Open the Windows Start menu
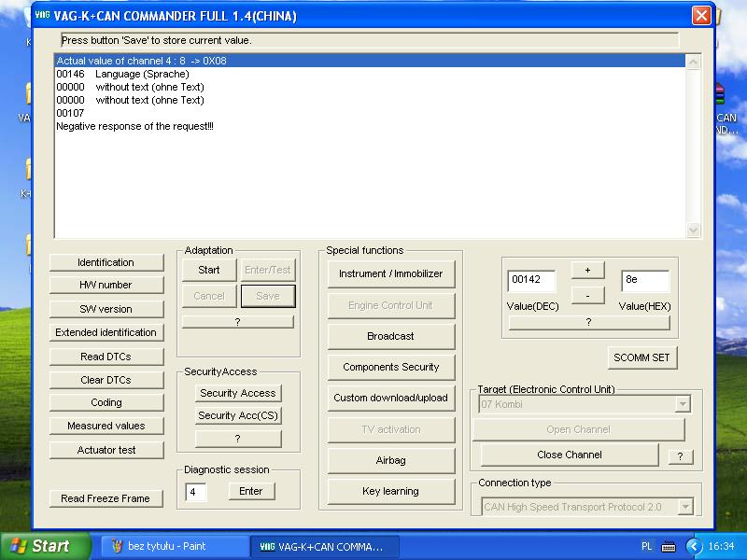747x560 pixels. [x=45, y=546]
